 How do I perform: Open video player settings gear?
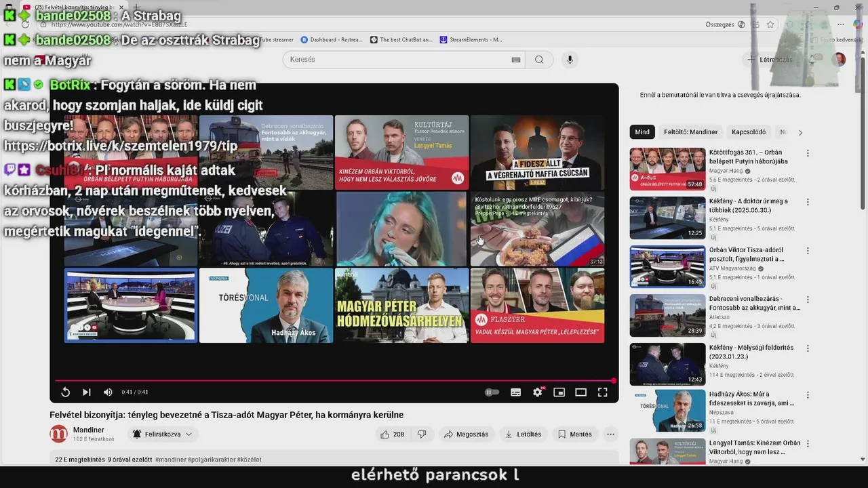tap(538, 392)
